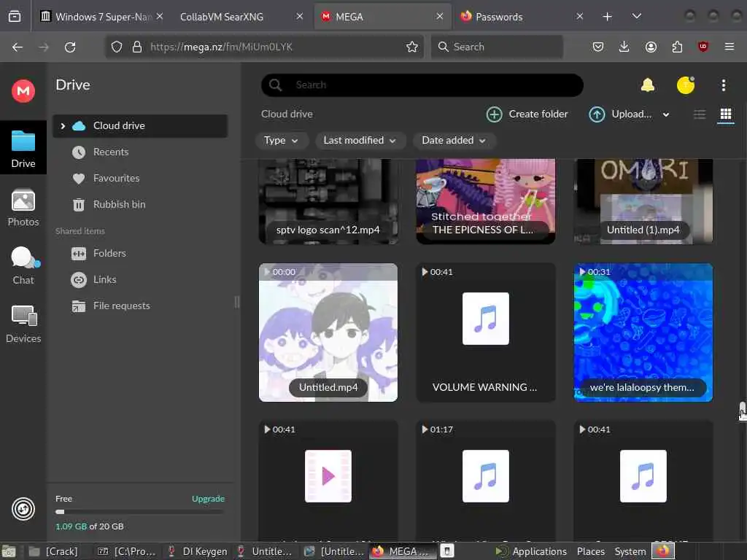
Task: Switch to list view
Action: point(700,114)
